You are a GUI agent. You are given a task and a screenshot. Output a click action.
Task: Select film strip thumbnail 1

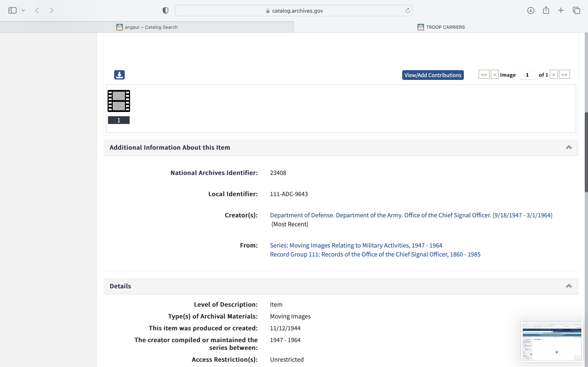pyautogui.click(x=119, y=101)
